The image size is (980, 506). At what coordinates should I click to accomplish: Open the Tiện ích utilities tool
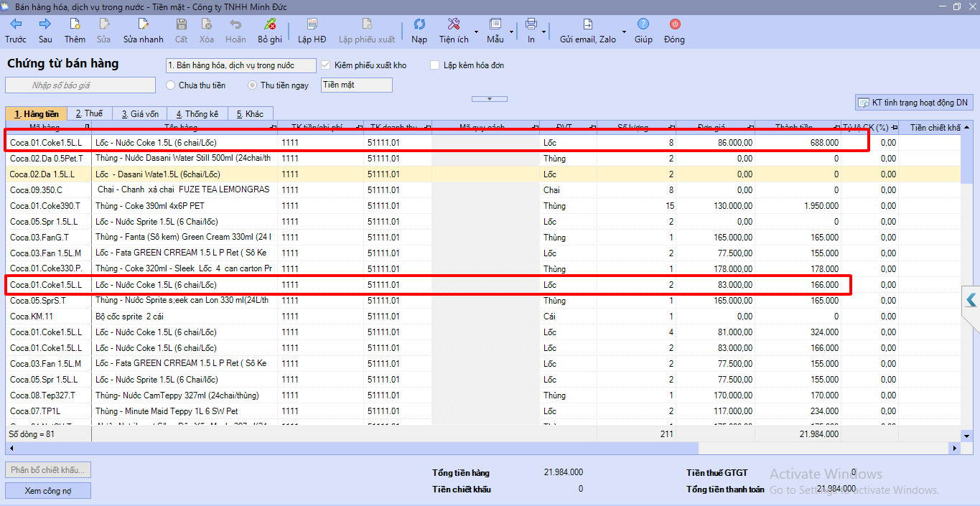454,31
